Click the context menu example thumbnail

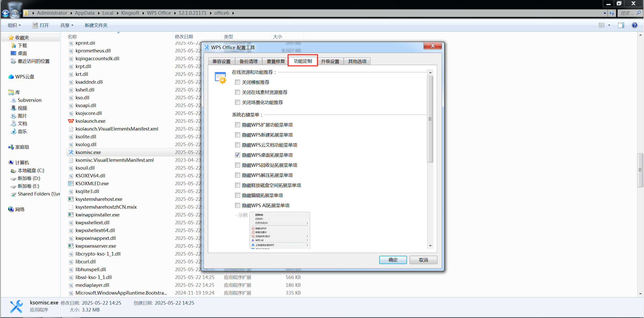280,230
